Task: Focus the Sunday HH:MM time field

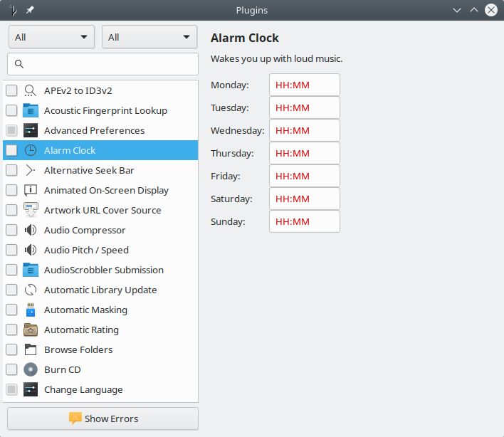Action: click(x=304, y=221)
